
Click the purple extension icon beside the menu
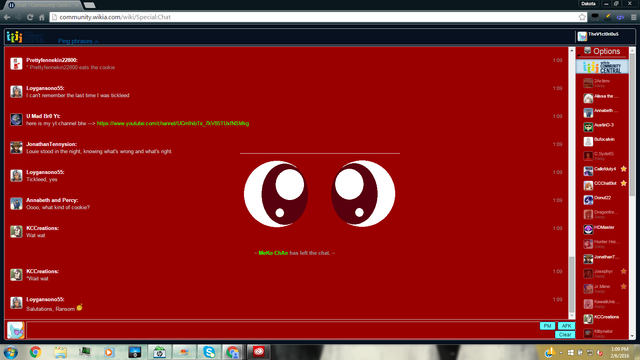(x=620, y=17)
